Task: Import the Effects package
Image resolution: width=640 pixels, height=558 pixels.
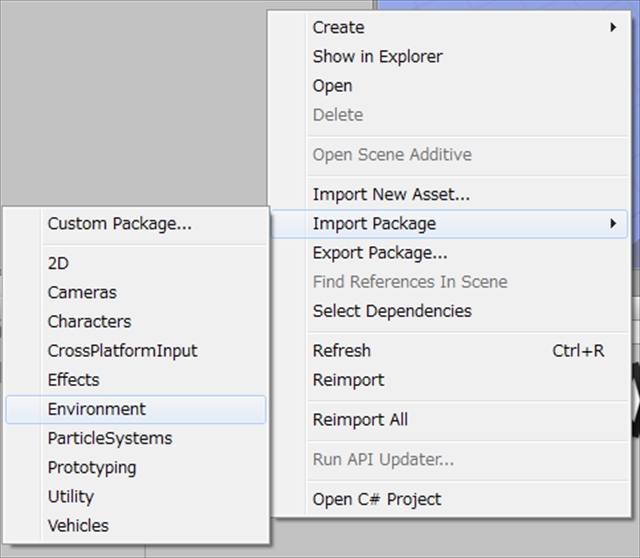Action: click(73, 380)
